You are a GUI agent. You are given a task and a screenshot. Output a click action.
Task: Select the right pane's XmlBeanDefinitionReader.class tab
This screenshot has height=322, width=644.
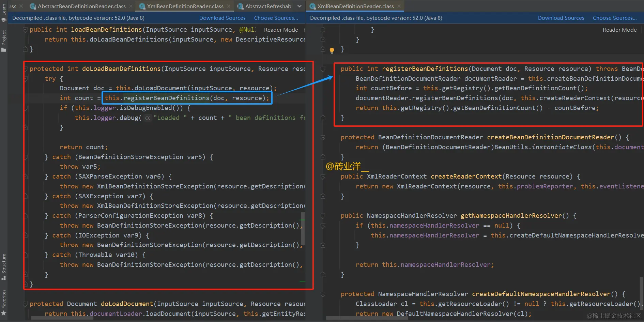355,6
